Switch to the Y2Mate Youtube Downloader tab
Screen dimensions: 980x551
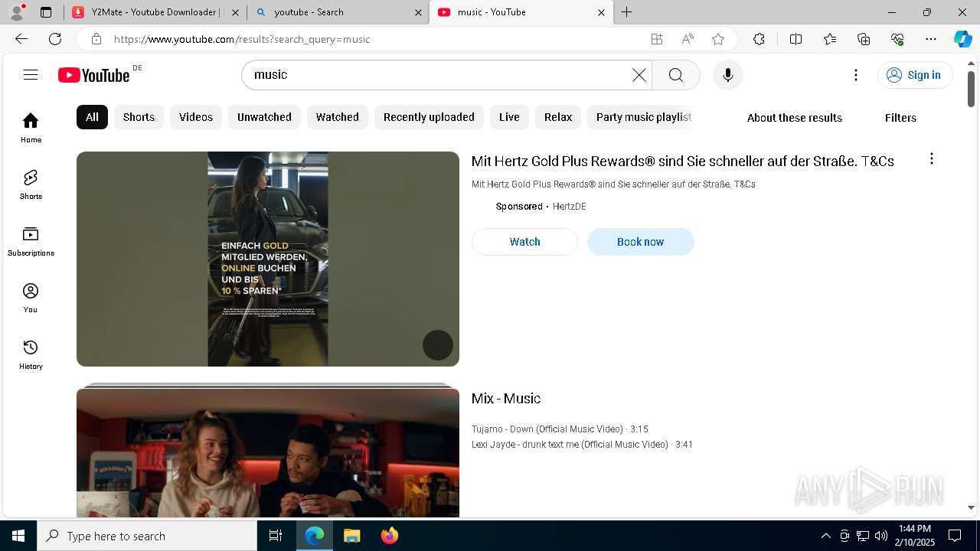(156, 12)
